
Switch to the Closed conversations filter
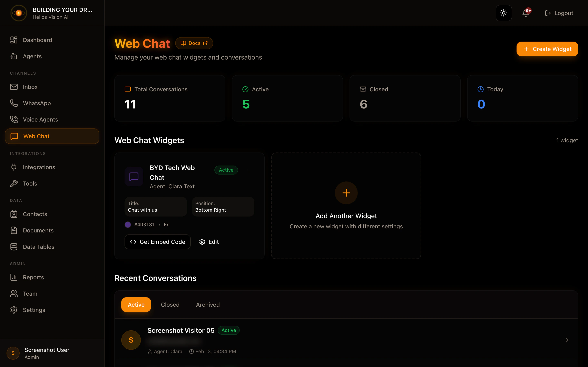point(170,304)
